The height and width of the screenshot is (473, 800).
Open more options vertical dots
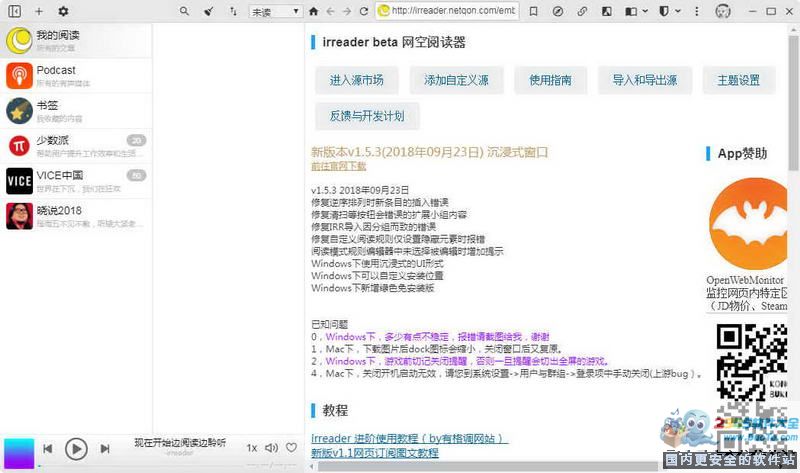(696, 11)
